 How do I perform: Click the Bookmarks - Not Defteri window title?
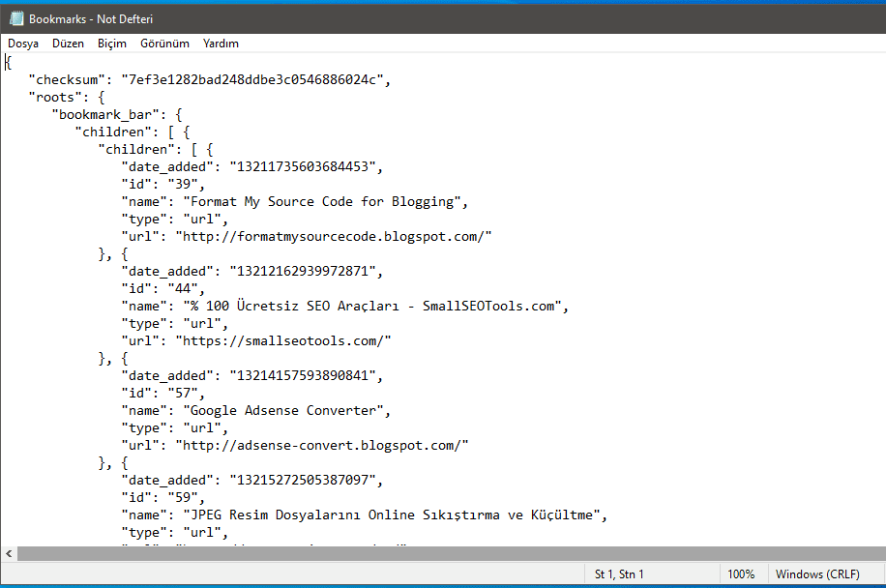coord(91,19)
